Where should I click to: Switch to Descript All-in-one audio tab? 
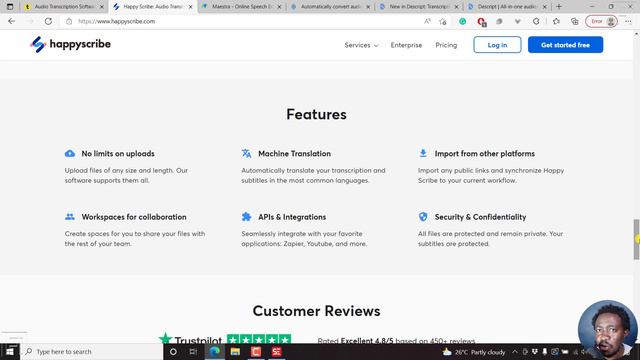point(507,7)
